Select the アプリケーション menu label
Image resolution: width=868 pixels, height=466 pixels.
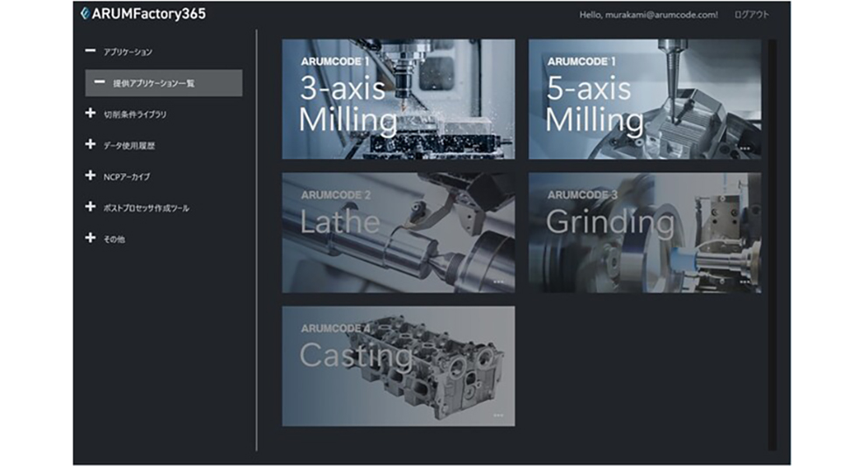tap(128, 52)
